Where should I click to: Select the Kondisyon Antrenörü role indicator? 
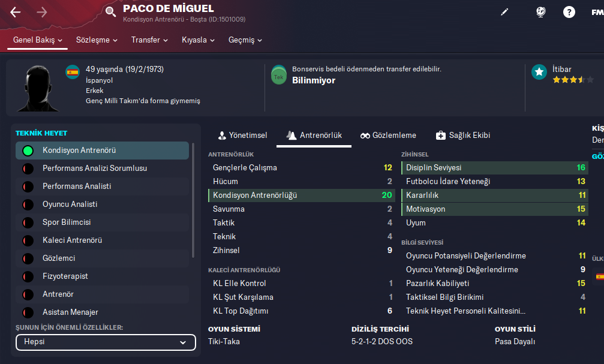click(x=27, y=151)
